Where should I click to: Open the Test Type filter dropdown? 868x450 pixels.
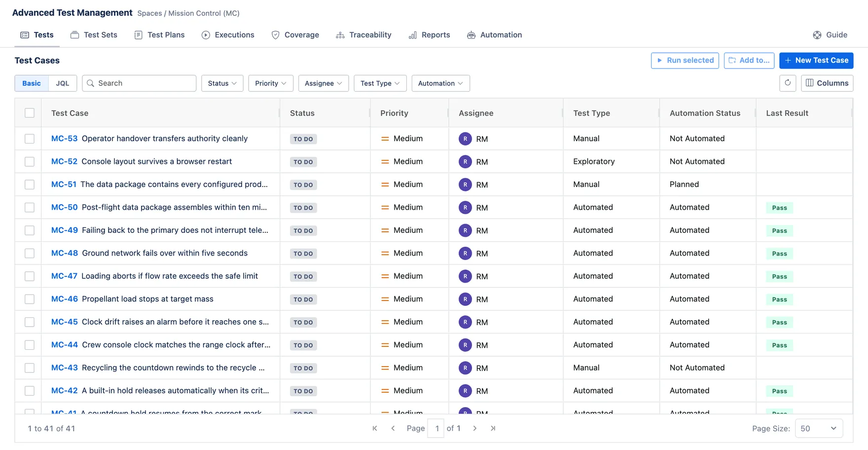[380, 83]
